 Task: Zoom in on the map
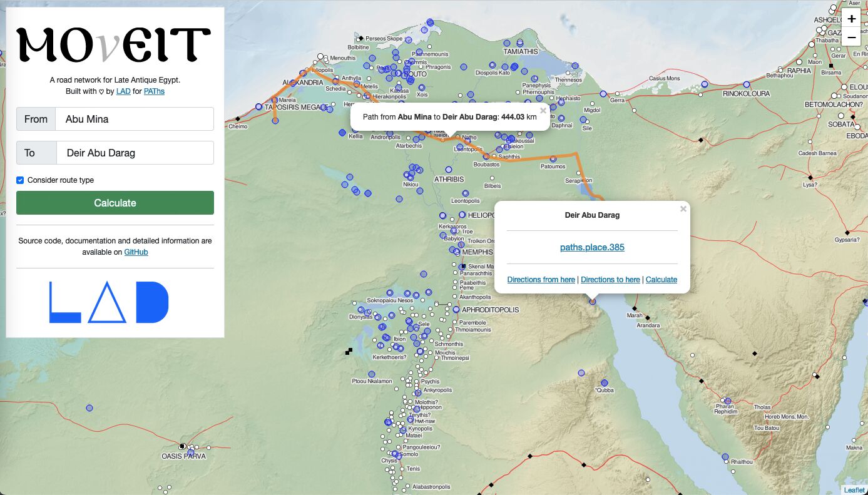coord(851,19)
